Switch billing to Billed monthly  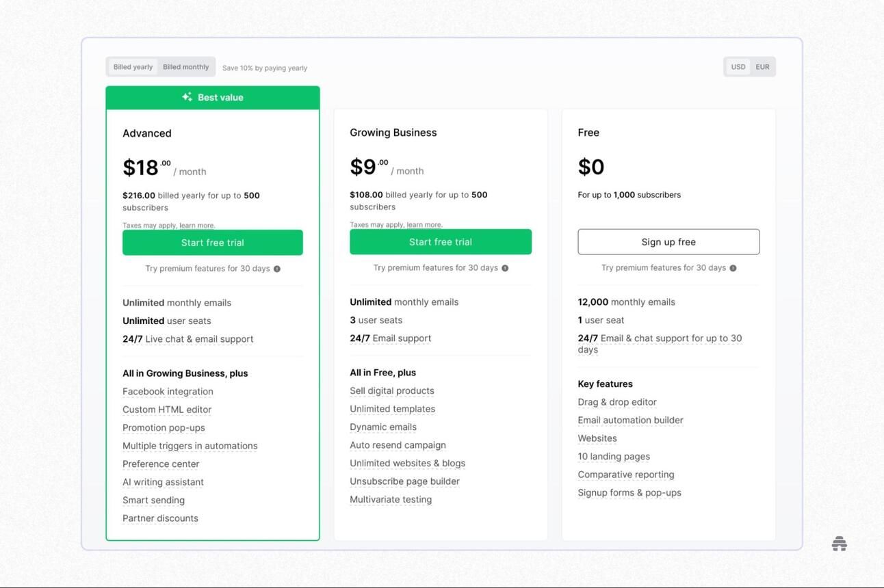[x=186, y=67]
